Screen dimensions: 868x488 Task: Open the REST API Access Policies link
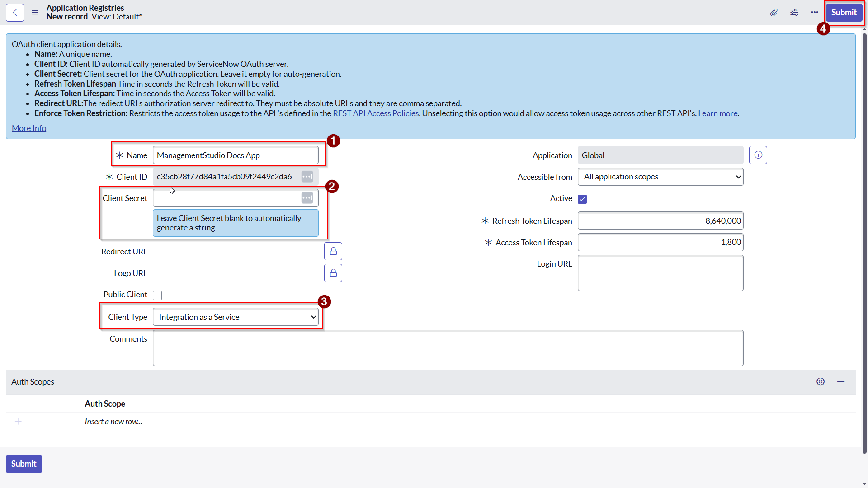pos(376,113)
